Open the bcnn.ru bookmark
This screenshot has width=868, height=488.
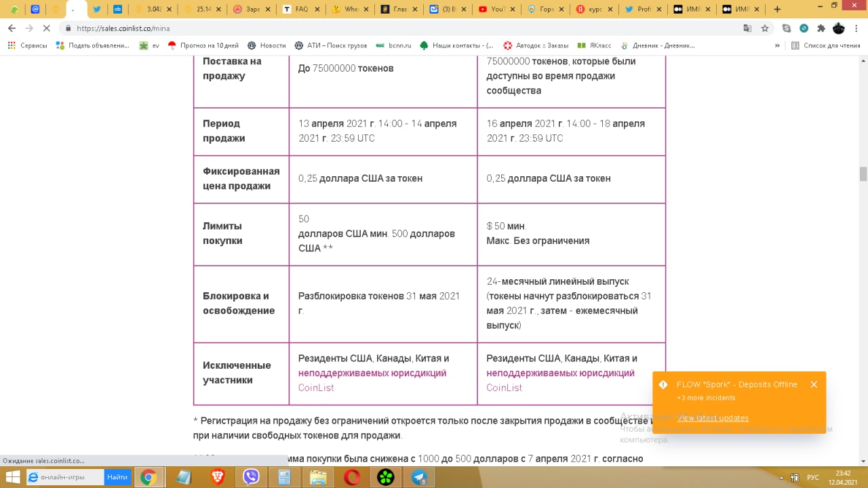pyautogui.click(x=393, y=45)
